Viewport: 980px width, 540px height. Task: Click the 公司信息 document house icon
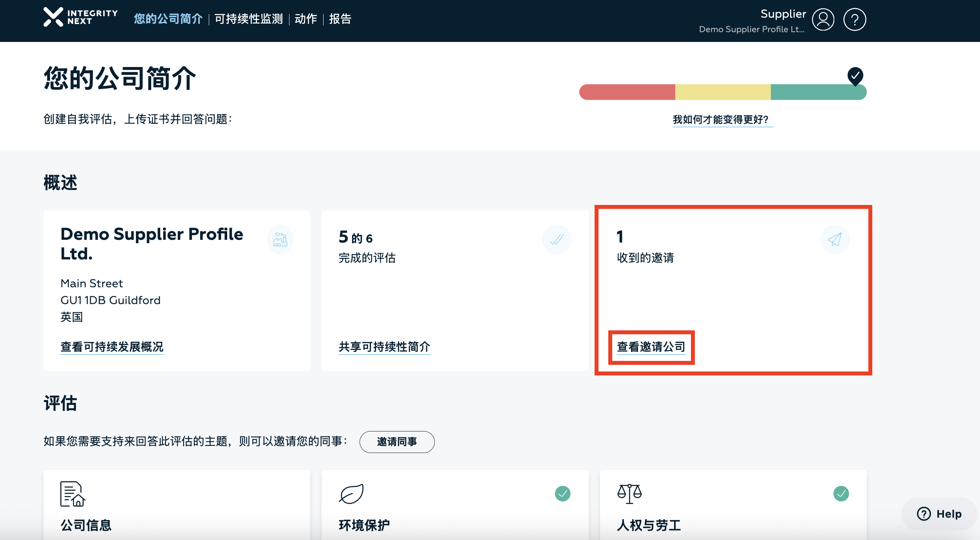click(x=72, y=494)
